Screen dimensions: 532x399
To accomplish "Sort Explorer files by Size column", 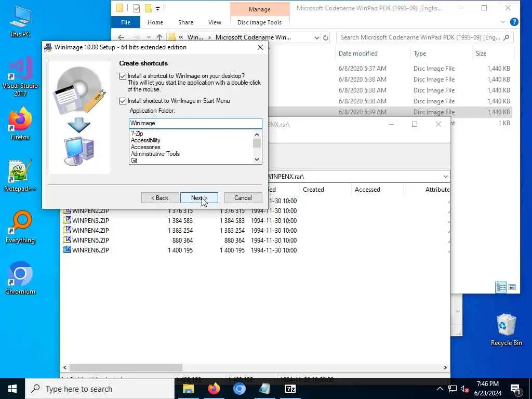I will 481,54.
